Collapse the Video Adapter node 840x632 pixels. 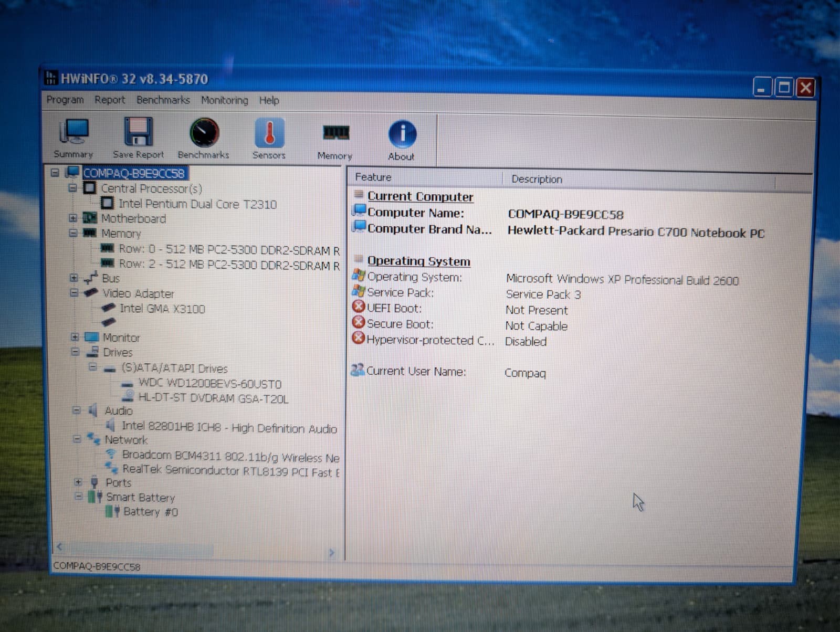tap(74, 292)
